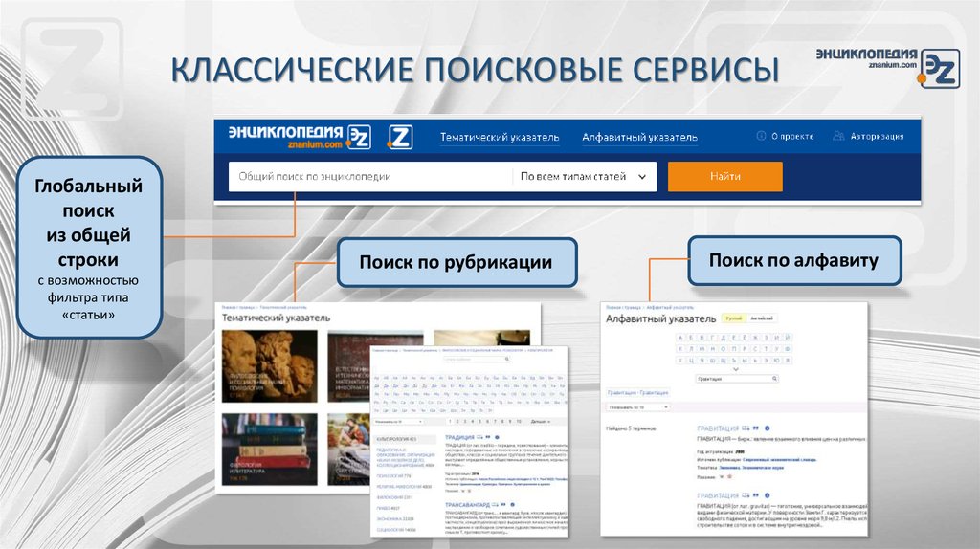980x549 pixels.
Task: Click the user icon beside Авторизация
Action: (838, 137)
